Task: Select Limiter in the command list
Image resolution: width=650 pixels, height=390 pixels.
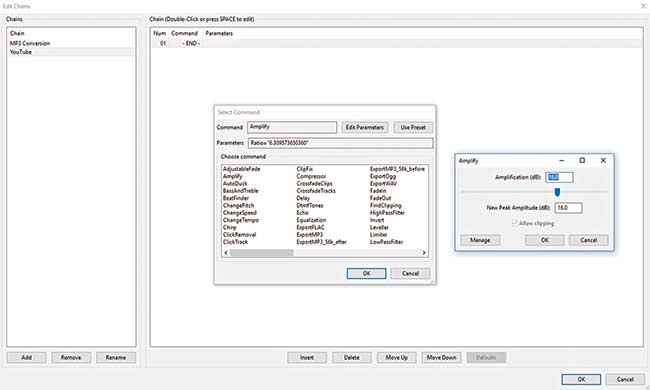Action: [x=378, y=235]
